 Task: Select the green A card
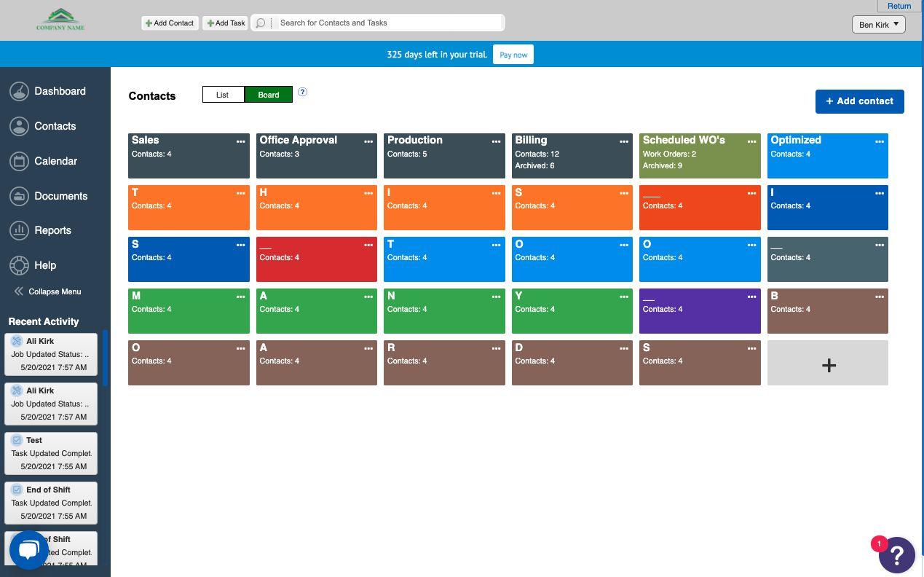(317, 311)
